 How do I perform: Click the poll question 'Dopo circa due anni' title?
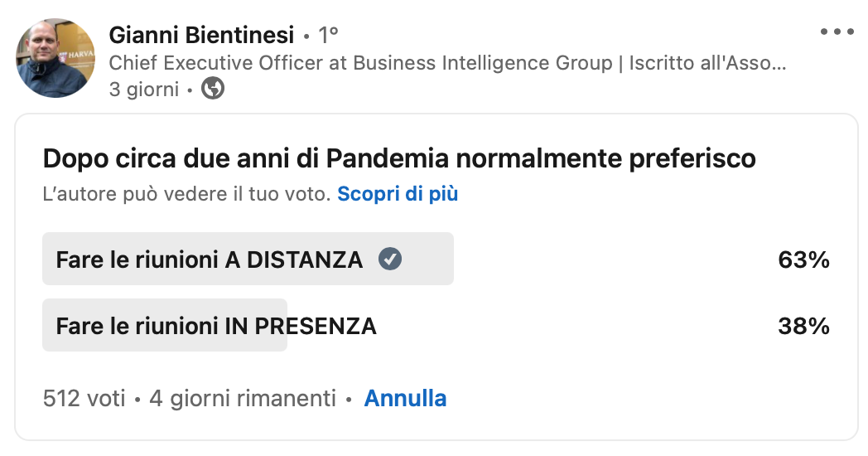pyautogui.click(x=398, y=158)
